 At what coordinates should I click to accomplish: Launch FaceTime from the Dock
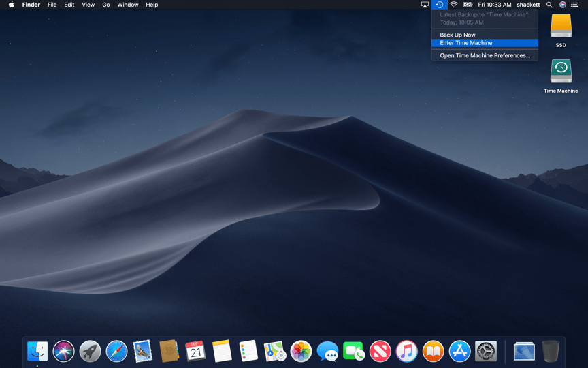pos(354,351)
